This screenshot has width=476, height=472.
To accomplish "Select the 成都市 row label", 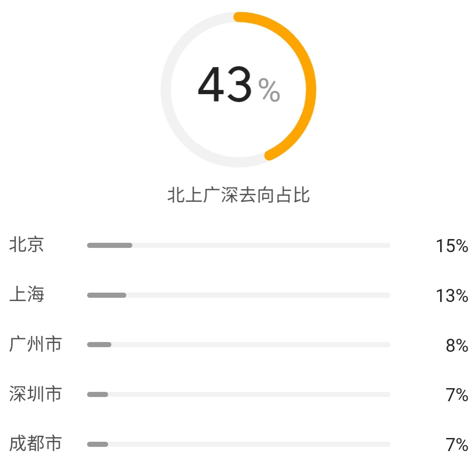I will (35, 444).
